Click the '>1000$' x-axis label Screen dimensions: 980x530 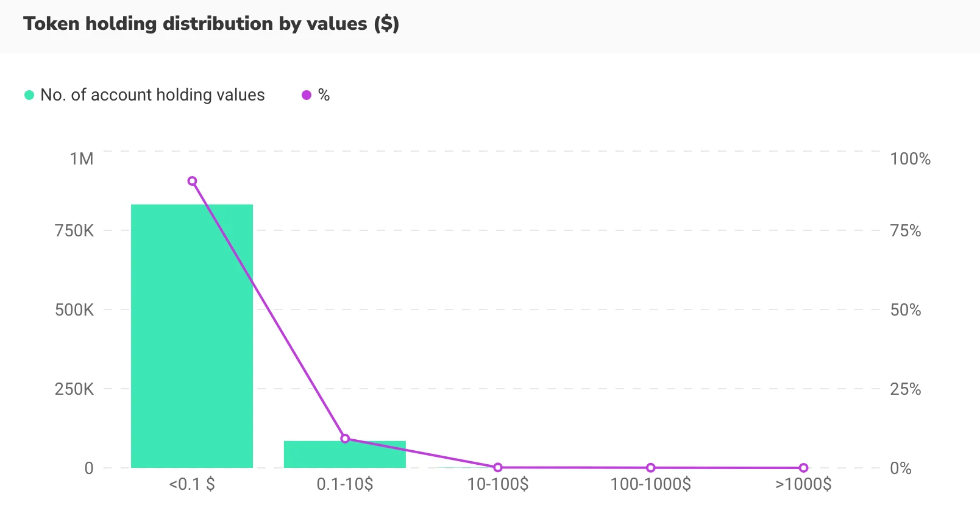803,484
